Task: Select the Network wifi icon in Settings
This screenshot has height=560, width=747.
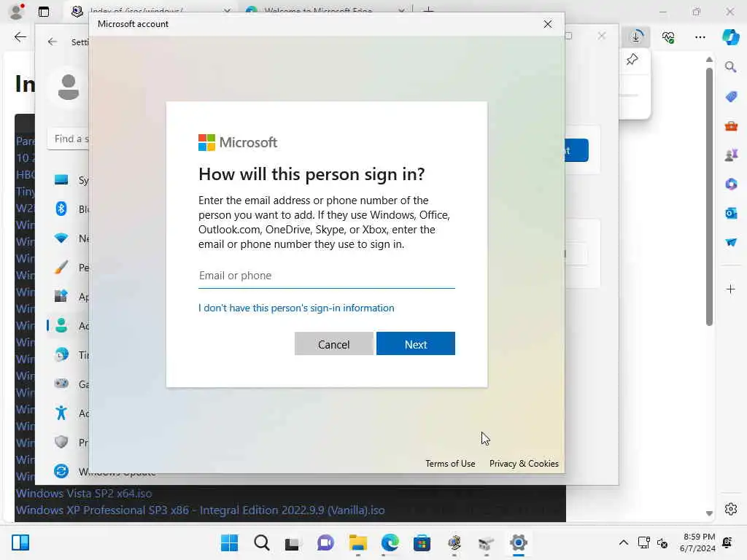Action: point(61,238)
